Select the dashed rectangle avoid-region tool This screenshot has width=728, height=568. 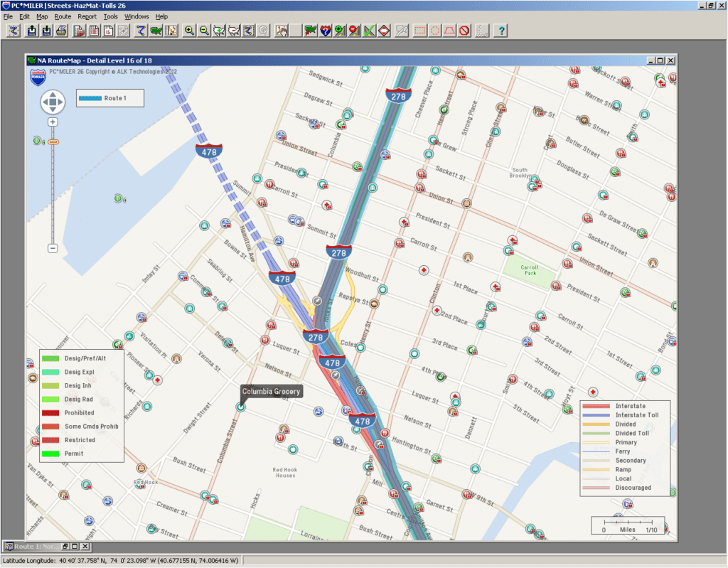[420, 31]
